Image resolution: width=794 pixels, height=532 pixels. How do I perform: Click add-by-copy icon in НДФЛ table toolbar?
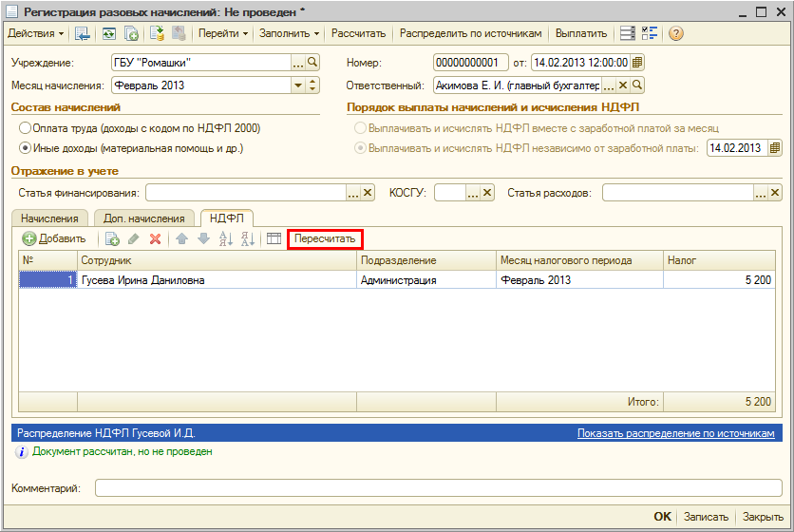(x=112, y=238)
